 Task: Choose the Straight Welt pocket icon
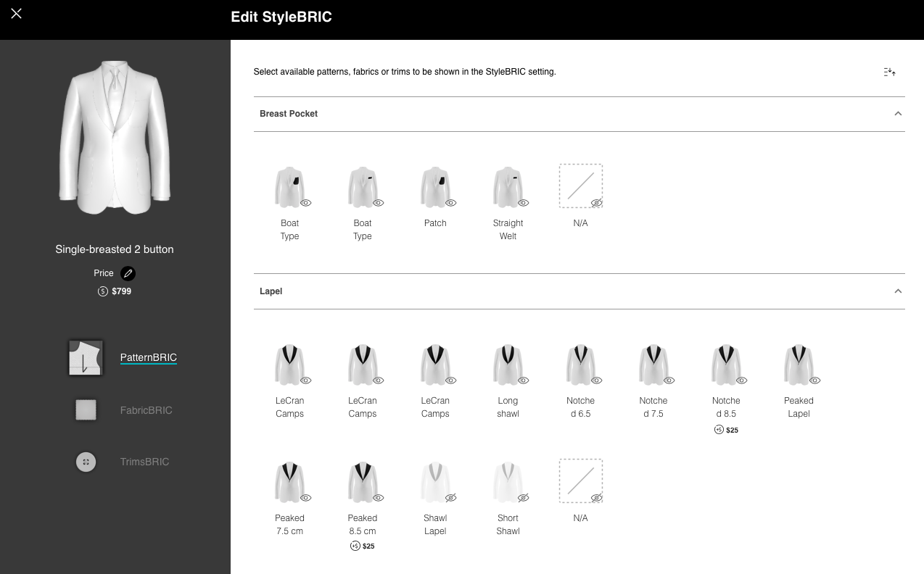pos(507,187)
